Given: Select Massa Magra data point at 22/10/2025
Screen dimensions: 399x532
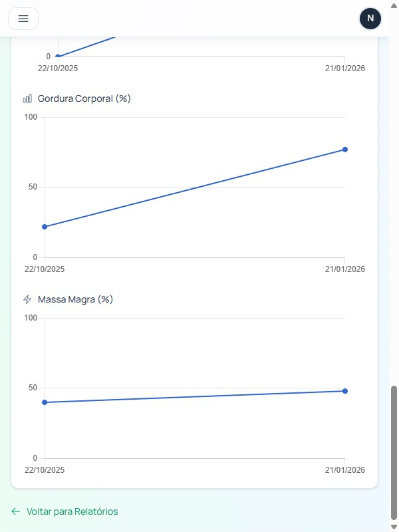Looking at the screenshot, I should tap(45, 402).
